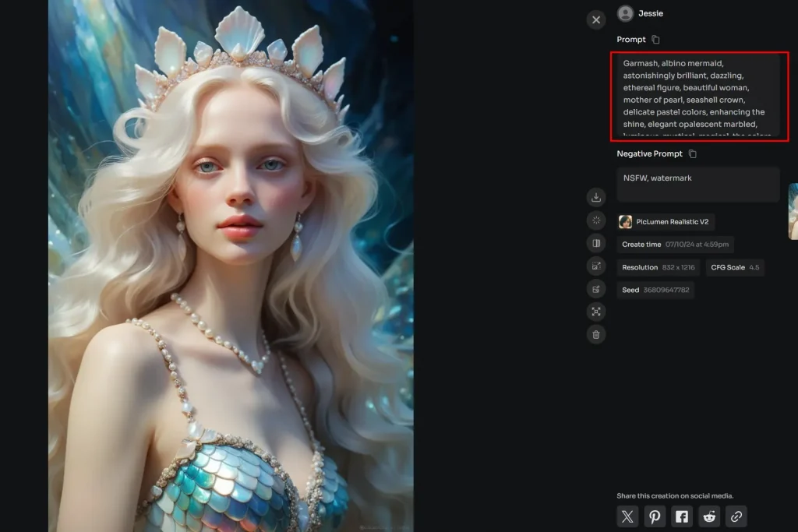
Task: Copy the share link
Action: [736, 516]
